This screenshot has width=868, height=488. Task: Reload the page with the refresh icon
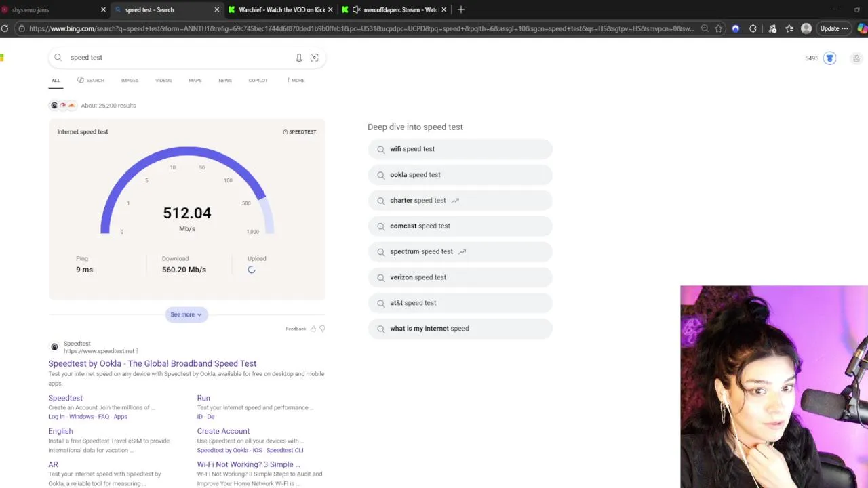pyautogui.click(x=5, y=28)
